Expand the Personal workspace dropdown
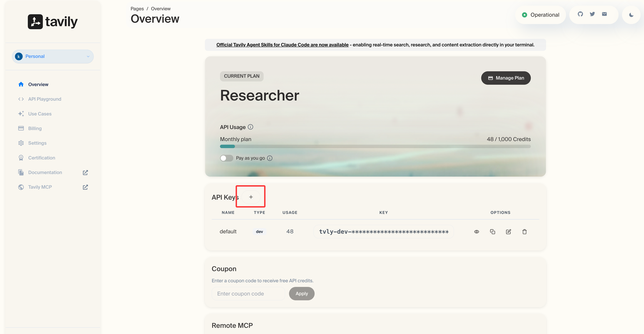The height and width of the screenshot is (334, 644). [x=53, y=57]
